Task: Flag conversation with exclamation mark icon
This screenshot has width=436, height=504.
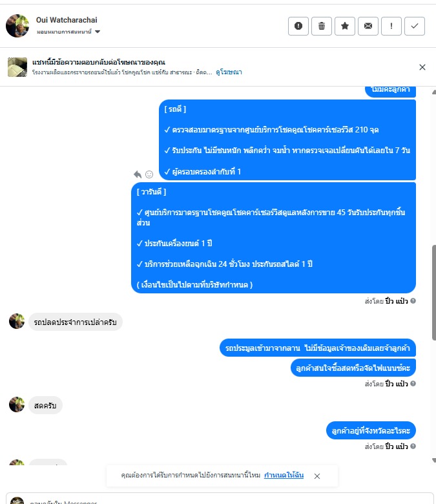Action: [391, 26]
